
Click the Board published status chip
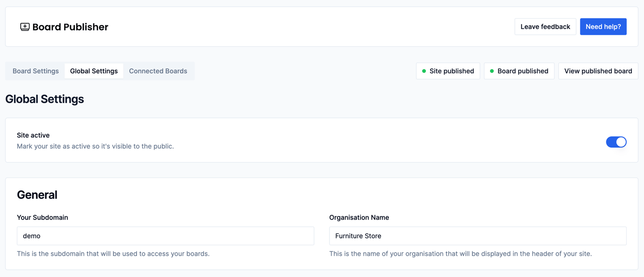[x=519, y=71]
